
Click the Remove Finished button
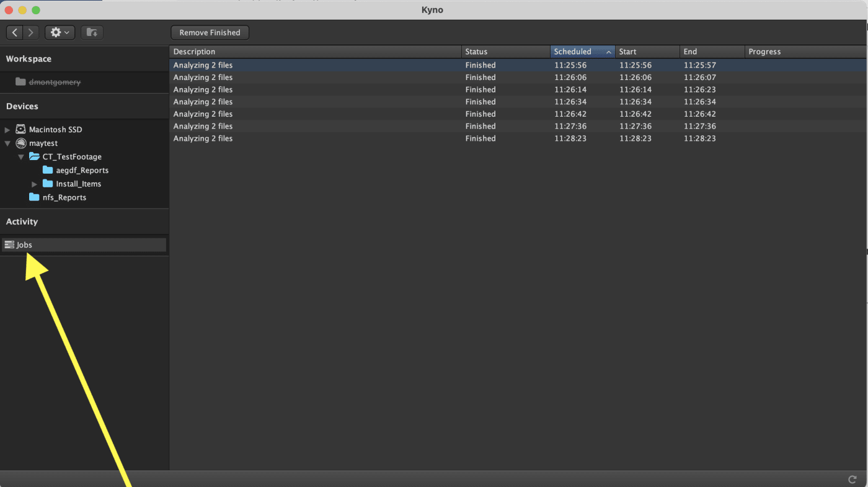(210, 32)
